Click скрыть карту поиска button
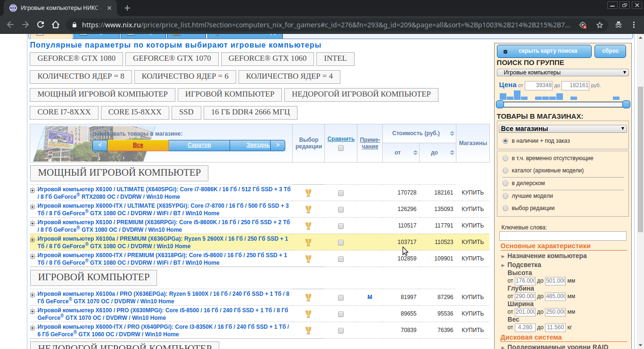This screenshot has width=644, height=349. pyautogui.click(x=544, y=51)
